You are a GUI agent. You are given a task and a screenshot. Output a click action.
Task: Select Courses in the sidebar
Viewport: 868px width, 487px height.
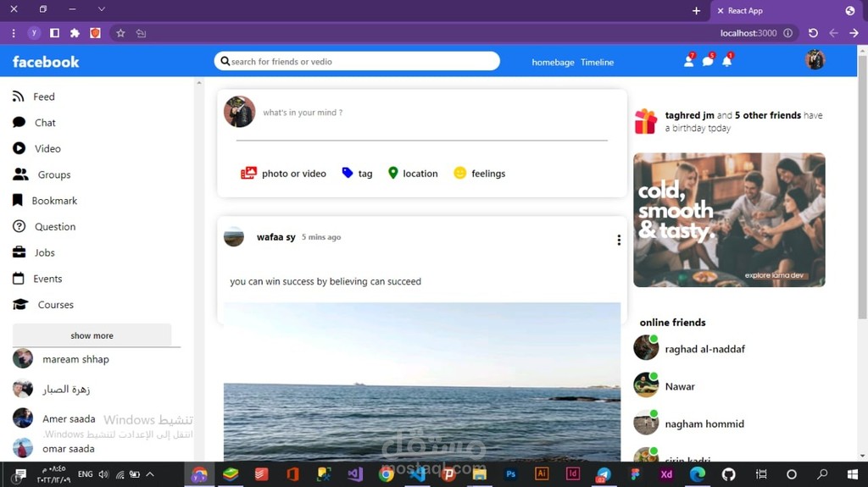(42, 305)
